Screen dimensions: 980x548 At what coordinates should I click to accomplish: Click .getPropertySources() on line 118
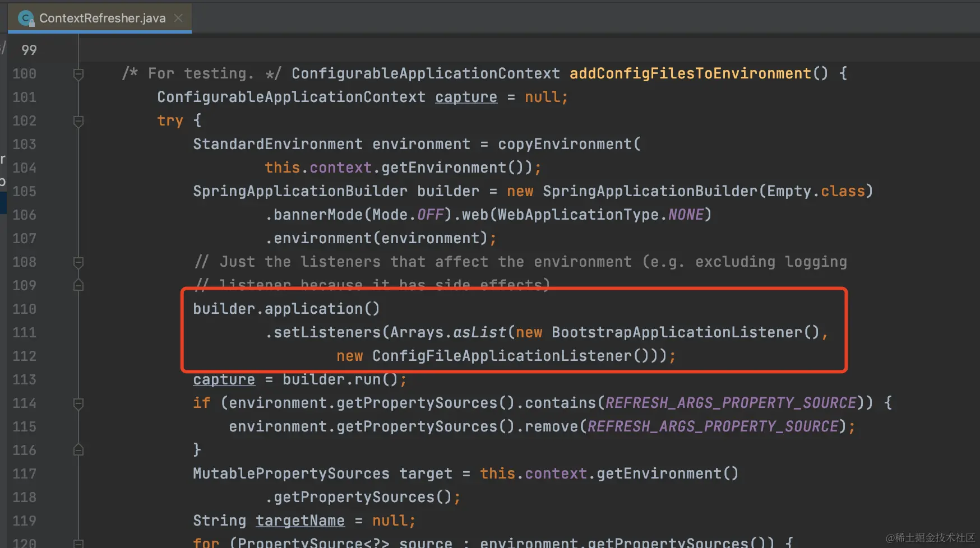(358, 497)
